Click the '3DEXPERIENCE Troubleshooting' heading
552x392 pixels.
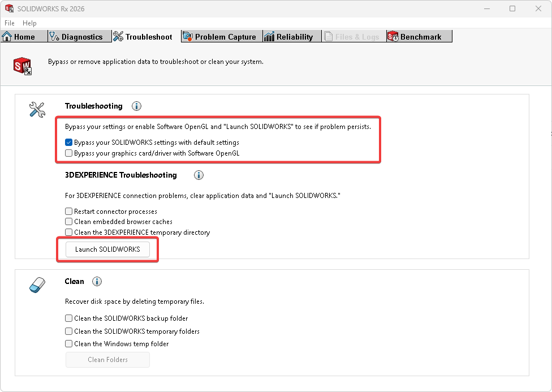[121, 175]
